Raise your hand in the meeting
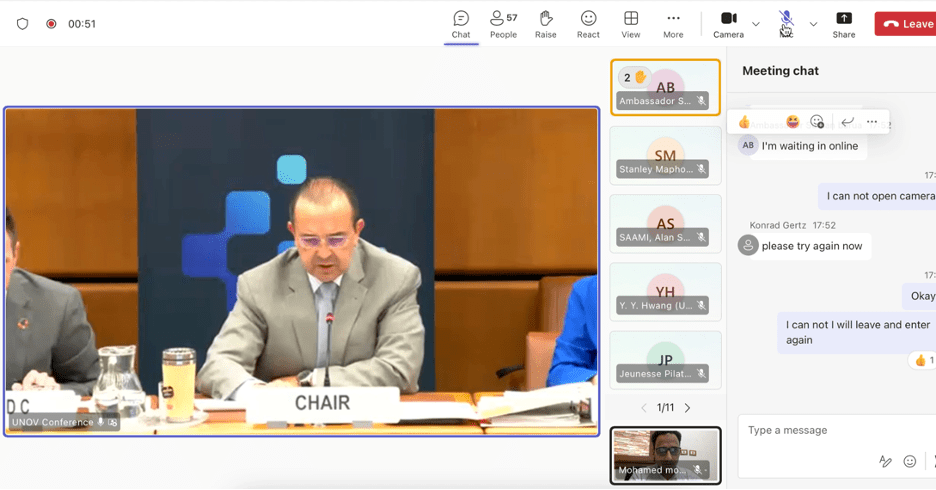Viewport: 936px width, 490px height. (x=546, y=24)
